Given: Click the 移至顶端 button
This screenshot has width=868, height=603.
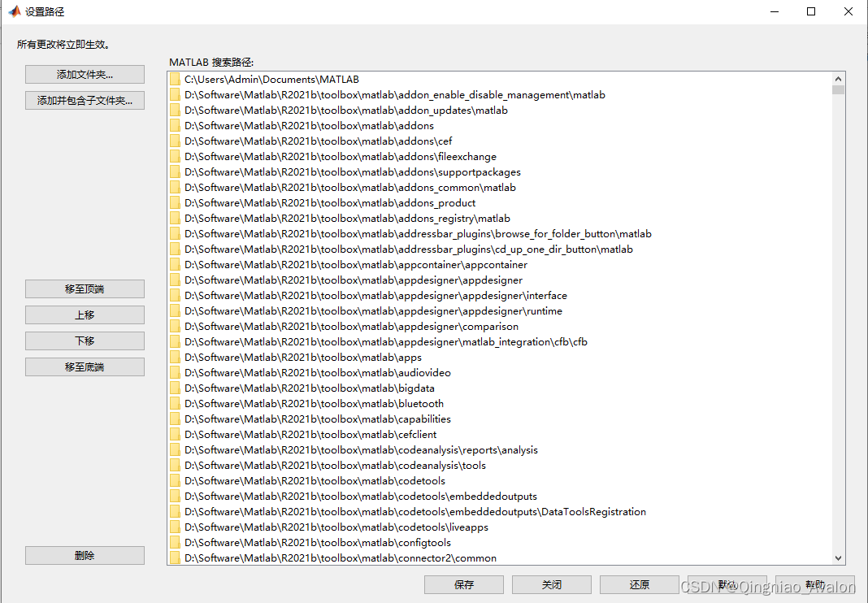Looking at the screenshot, I should click(x=85, y=288).
